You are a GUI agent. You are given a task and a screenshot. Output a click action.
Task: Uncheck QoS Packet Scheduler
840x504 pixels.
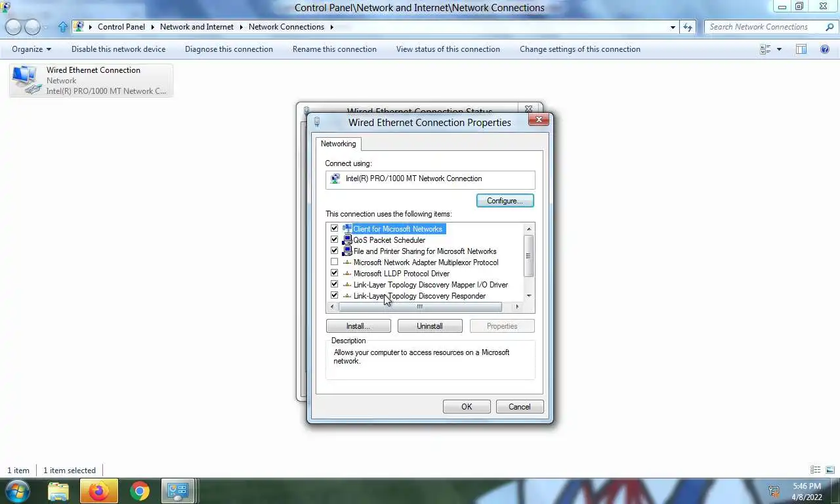point(334,240)
